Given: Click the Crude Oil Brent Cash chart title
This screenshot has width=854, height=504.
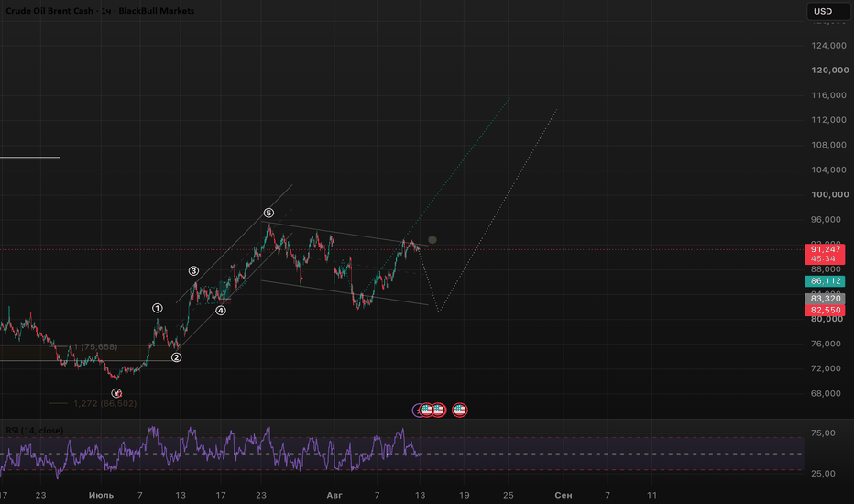Looking at the screenshot, I should click(100, 11).
